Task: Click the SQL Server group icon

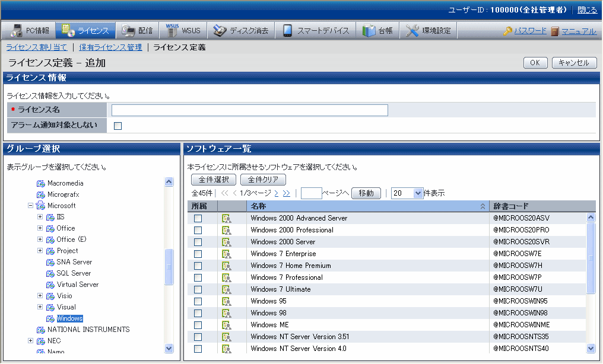Action: [x=50, y=273]
